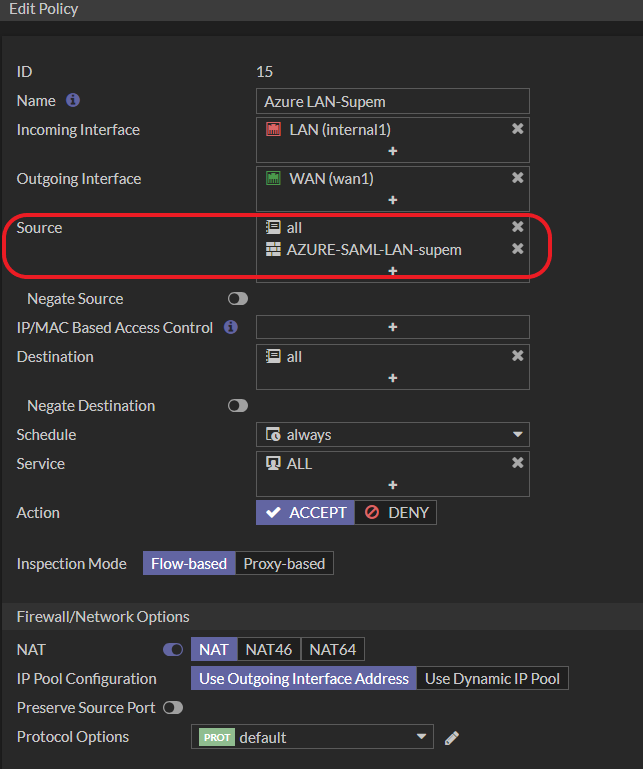Image resolution: width=643 pixels, height=769 pixels.
Task: Click the Name field containing Azure LAN-Supem
Action: click(x=393, y=101)
